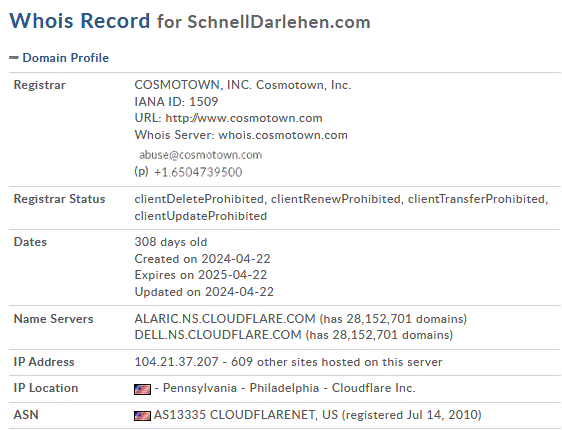Click SchnellDarlehen.com in the title
The width and height of the screenshot is (562, 430).
coord(279,22)
